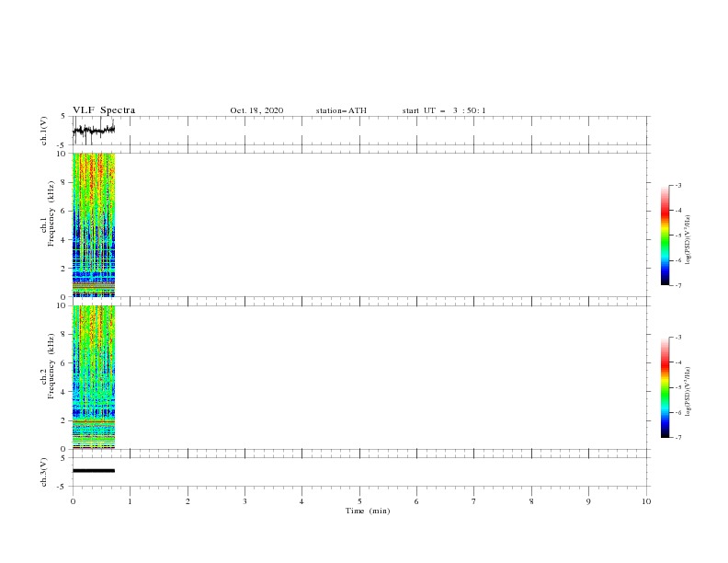Click the "-7" value on ch.1 colorbar

(678, 285)
